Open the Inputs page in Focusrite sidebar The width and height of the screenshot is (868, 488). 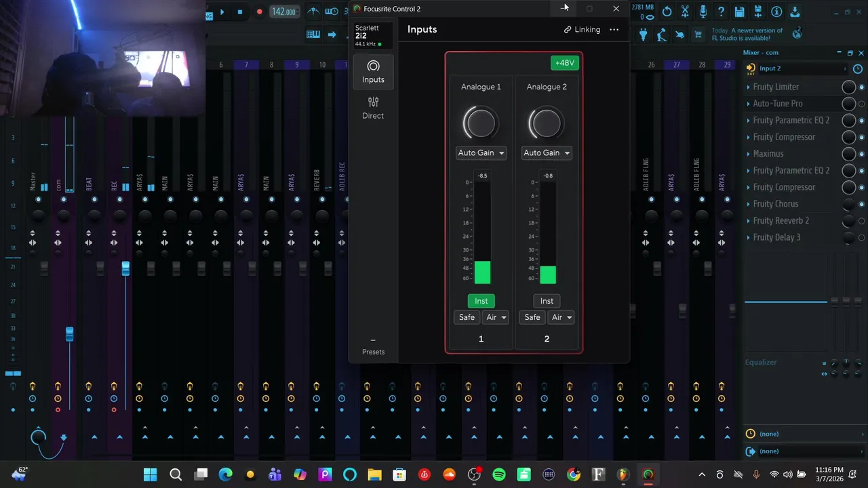pos(373,72)
